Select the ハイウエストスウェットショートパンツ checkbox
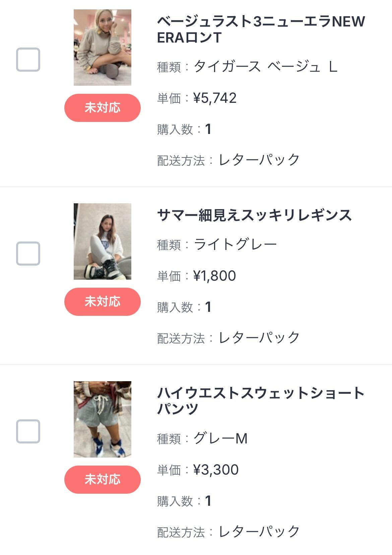The width and height of the screenshot is (392, 555). [28, 431]
